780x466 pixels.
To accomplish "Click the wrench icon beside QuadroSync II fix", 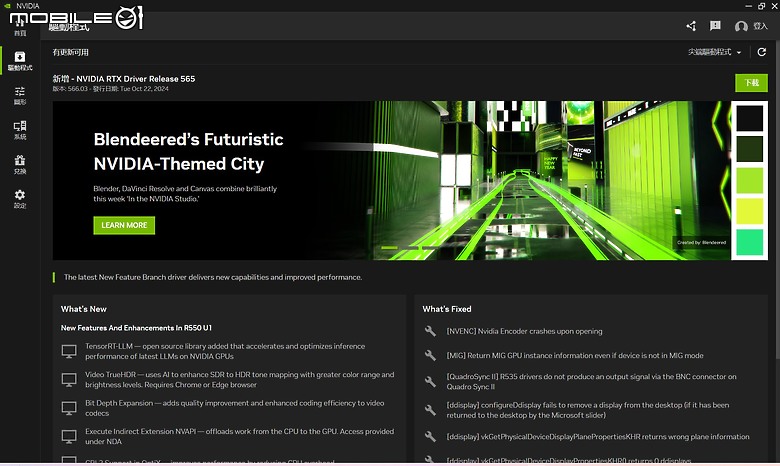I will [x=430, y=381].
